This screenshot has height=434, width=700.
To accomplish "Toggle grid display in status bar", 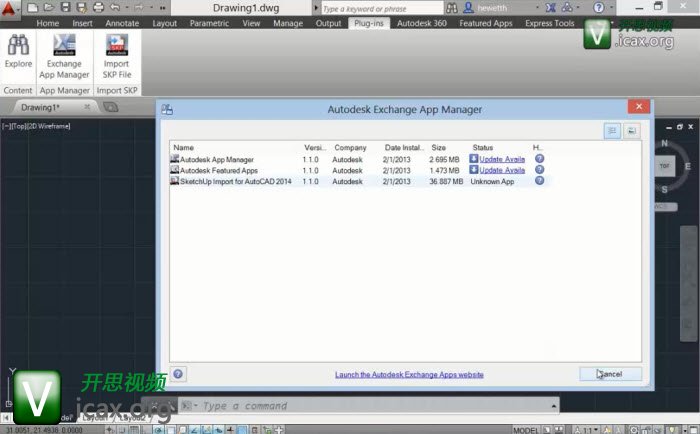I will [x=134, y=430].
